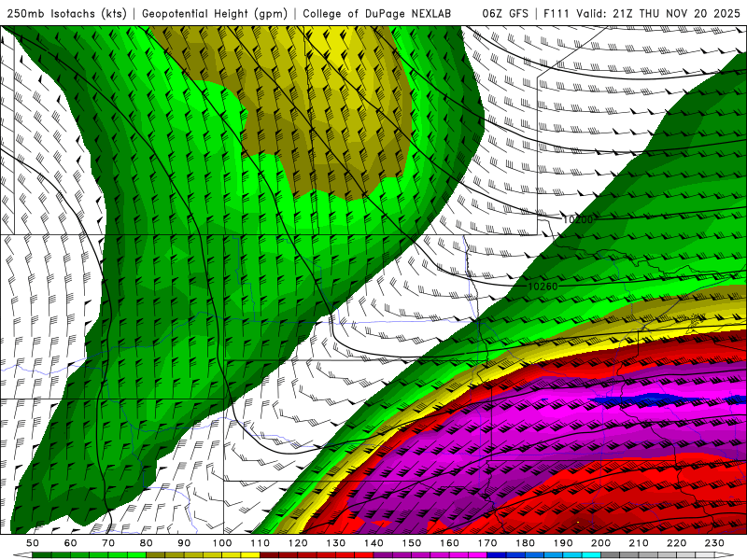Click the 80 legend value
This screenshot has width=747, height=560.
coord(147,543)
